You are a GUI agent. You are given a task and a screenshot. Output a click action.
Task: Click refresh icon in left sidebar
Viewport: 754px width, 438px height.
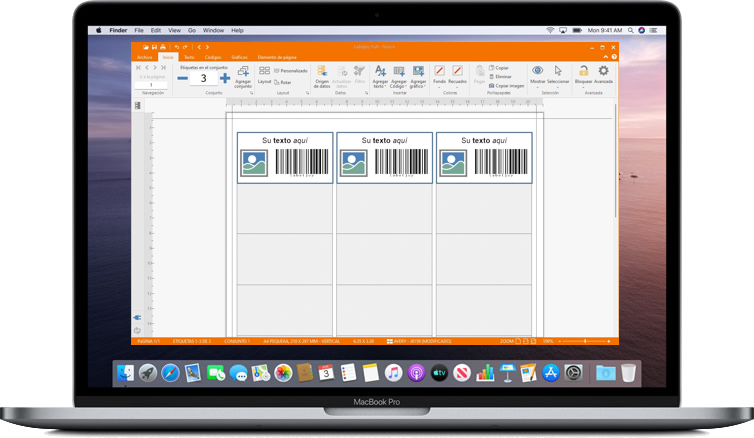click(137, 330)
